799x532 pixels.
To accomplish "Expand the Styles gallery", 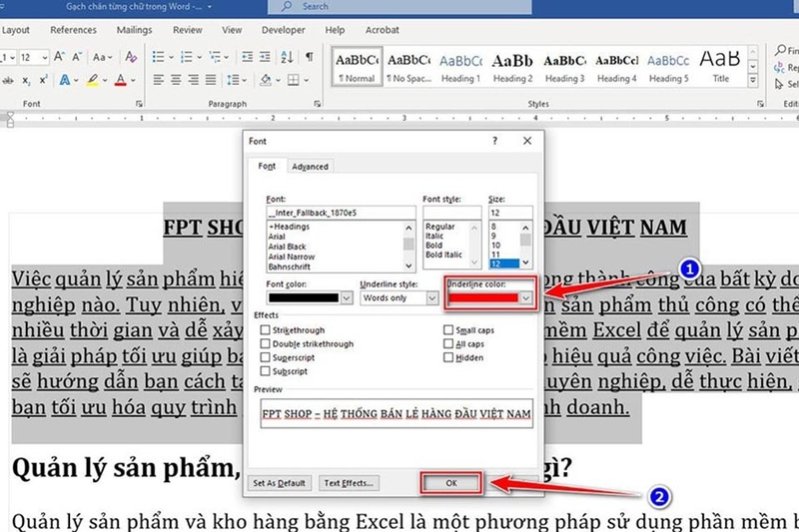I will click(x=753, y=81).
